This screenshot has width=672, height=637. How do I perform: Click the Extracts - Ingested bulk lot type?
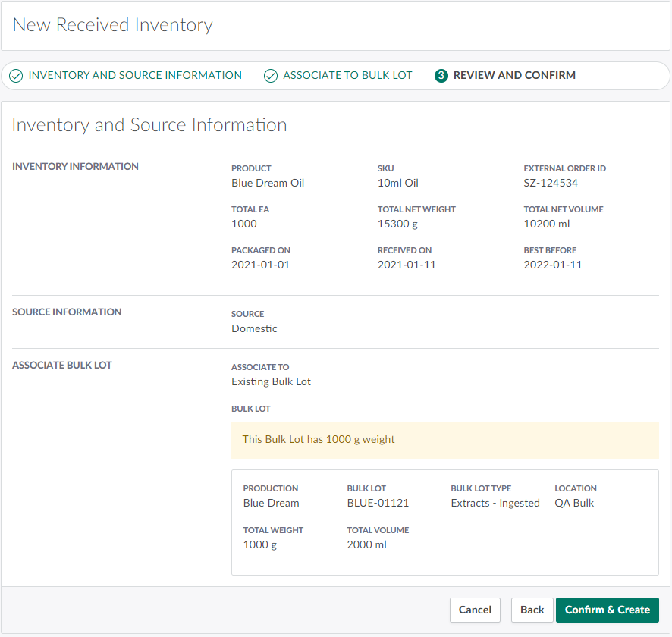pyautogui.click(x=495, y=503)
